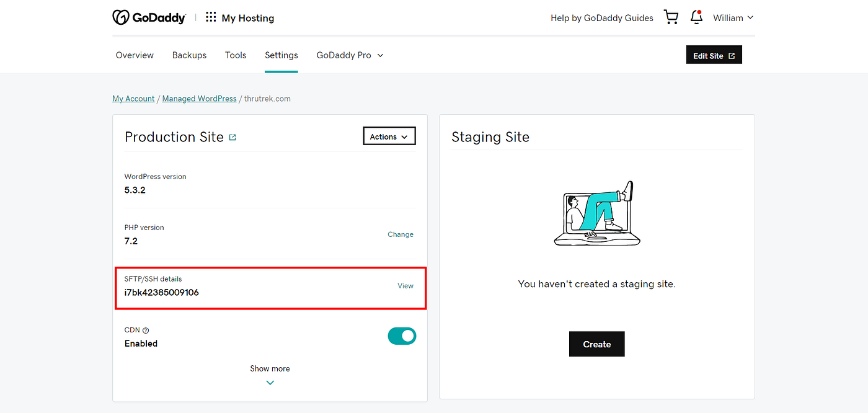868x413 pixels.
Task: Follow the My Account breadcrumb link
Action: tap(133, 99)
